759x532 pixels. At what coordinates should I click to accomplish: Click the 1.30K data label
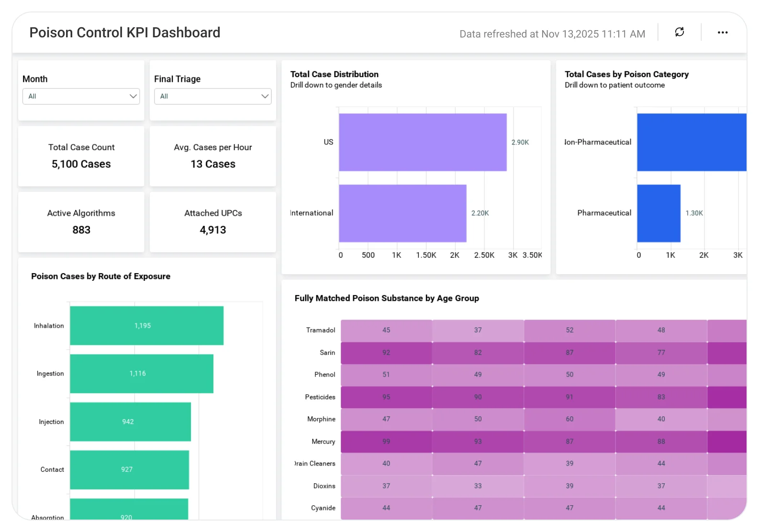pyautogui.click(x=694, y=213)
